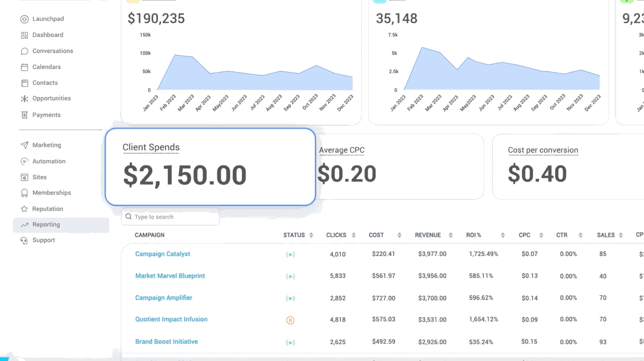644x361 pixels.
Task: Toggle Brand Boost Initiative status icon
Action: (290, 342)
